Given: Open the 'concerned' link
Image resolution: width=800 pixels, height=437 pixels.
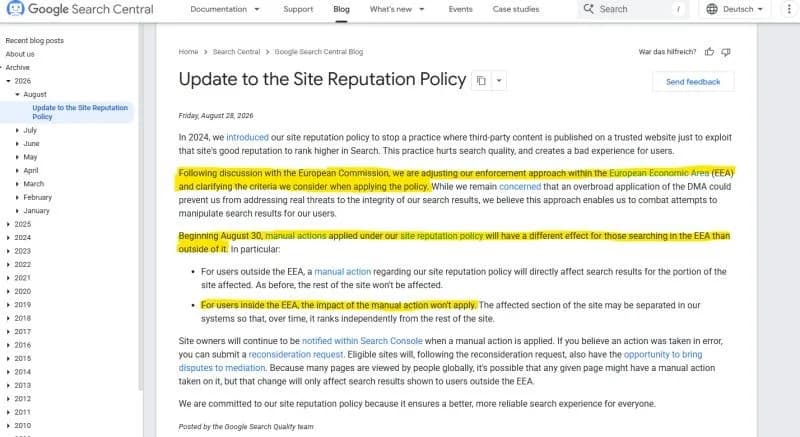Looking at the screenshot, I should 520,187.
